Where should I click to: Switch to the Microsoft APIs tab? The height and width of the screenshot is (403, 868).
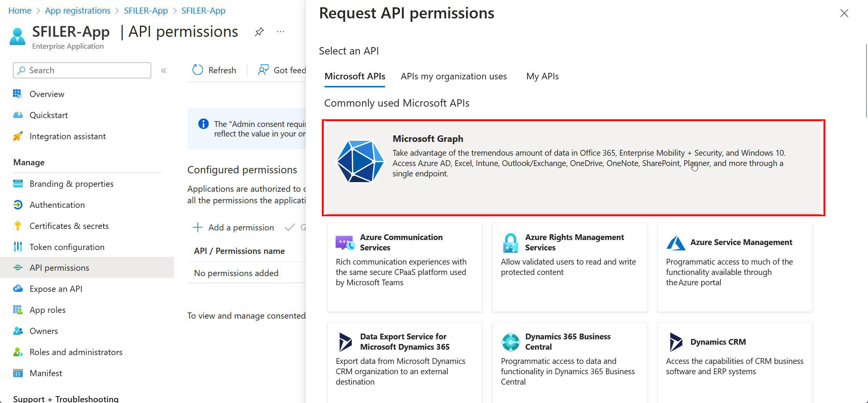point(355,76)
